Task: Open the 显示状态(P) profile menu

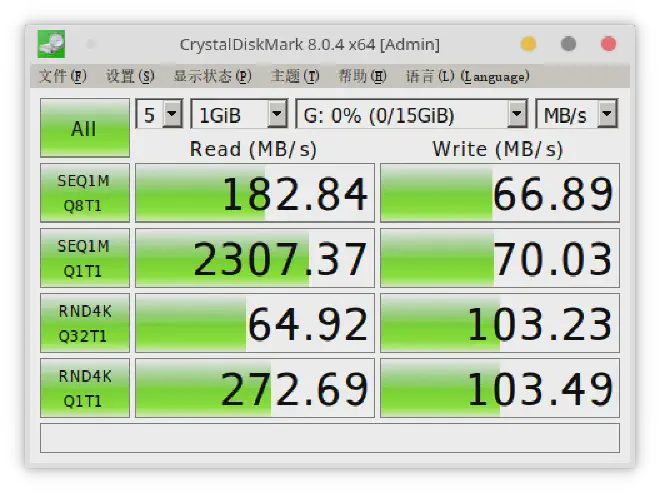Action: (x=212, y=77)
